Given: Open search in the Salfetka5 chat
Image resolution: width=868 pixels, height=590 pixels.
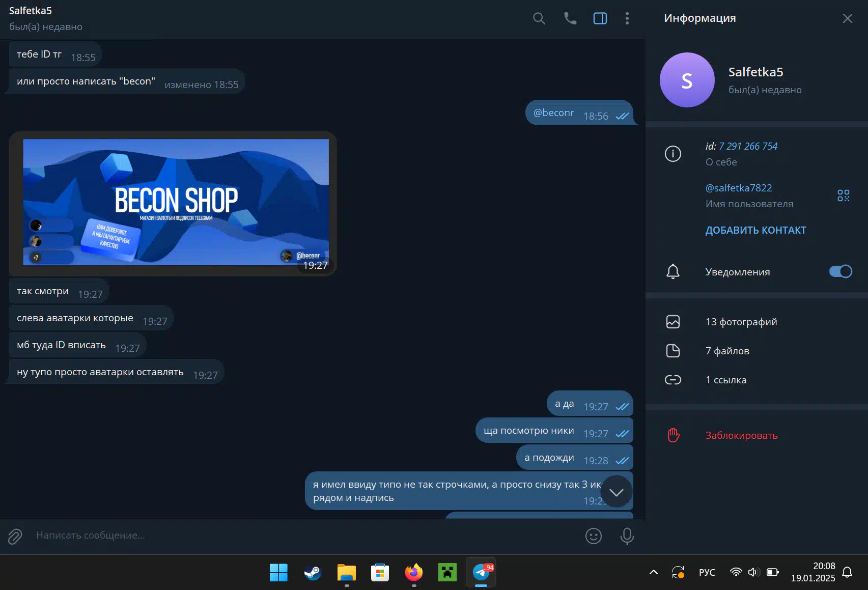Looking at the screenshot, I should coord(539,19).
